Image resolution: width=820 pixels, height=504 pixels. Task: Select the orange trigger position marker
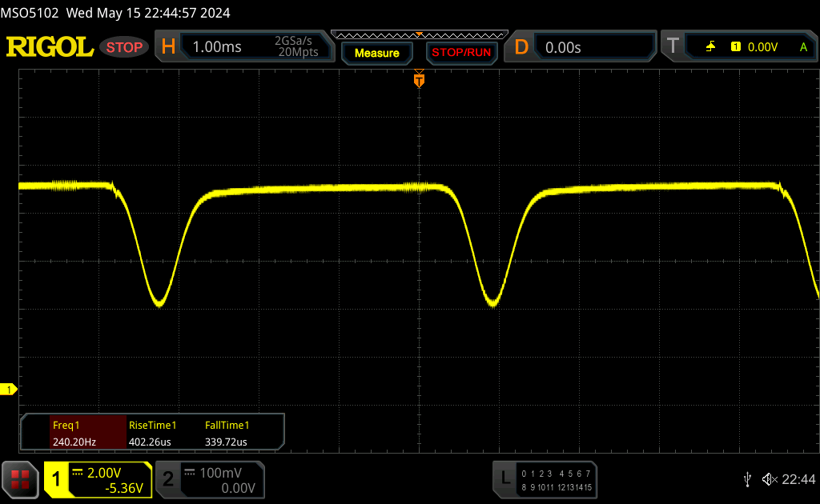[x=419, y=80]
